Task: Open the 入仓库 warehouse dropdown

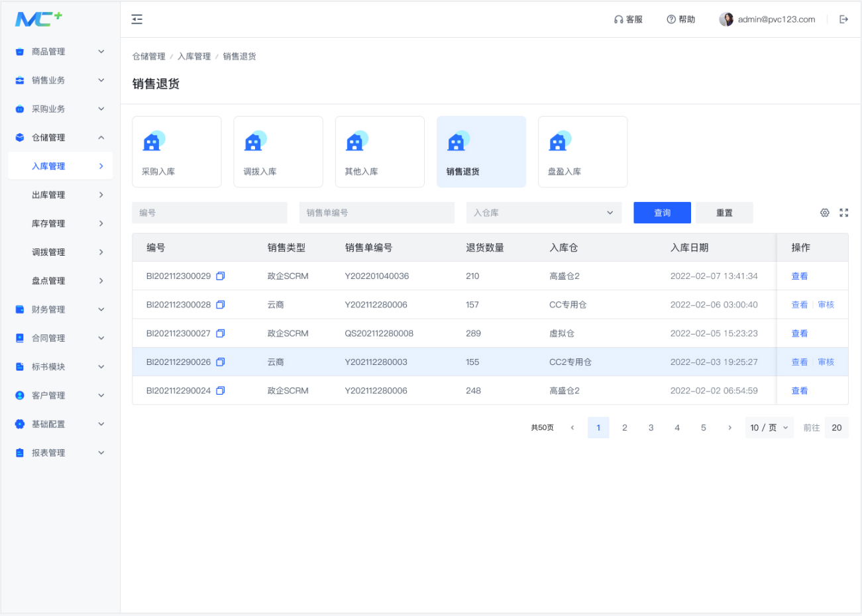Action: (544, 213)
